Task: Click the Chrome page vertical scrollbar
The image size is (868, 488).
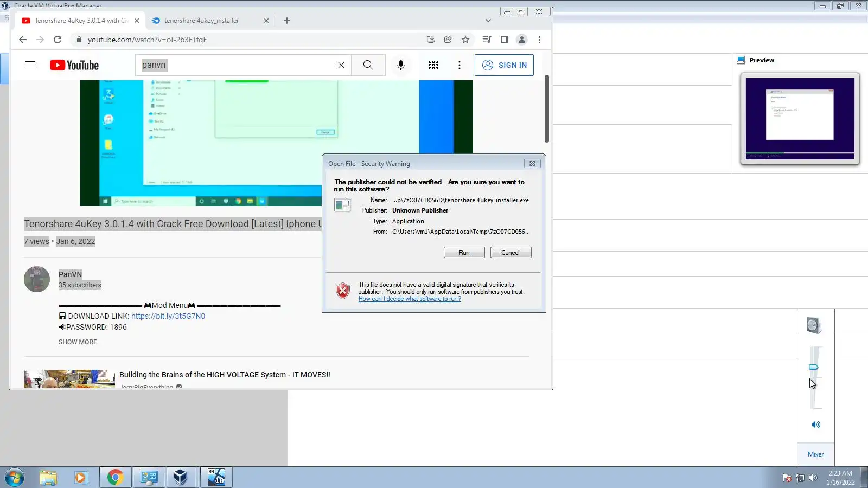Action: point(547,108)
